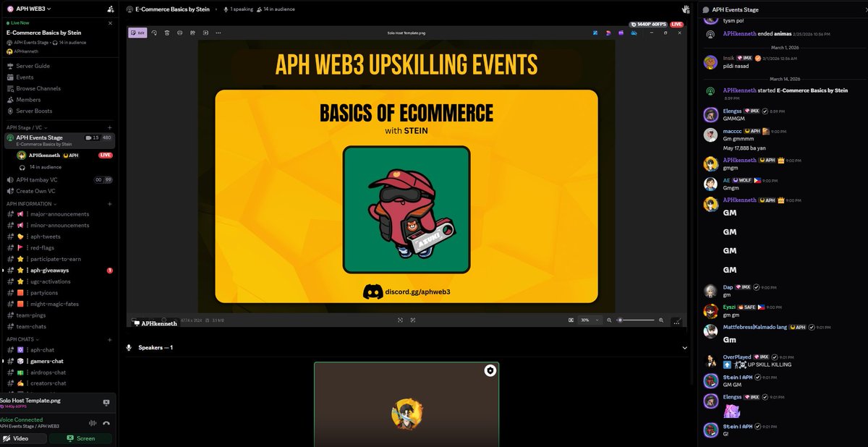Click the slideshow icon in the photo viewer toolbar
The height and width of the screenshot is (447, 868).
(205, 33)
